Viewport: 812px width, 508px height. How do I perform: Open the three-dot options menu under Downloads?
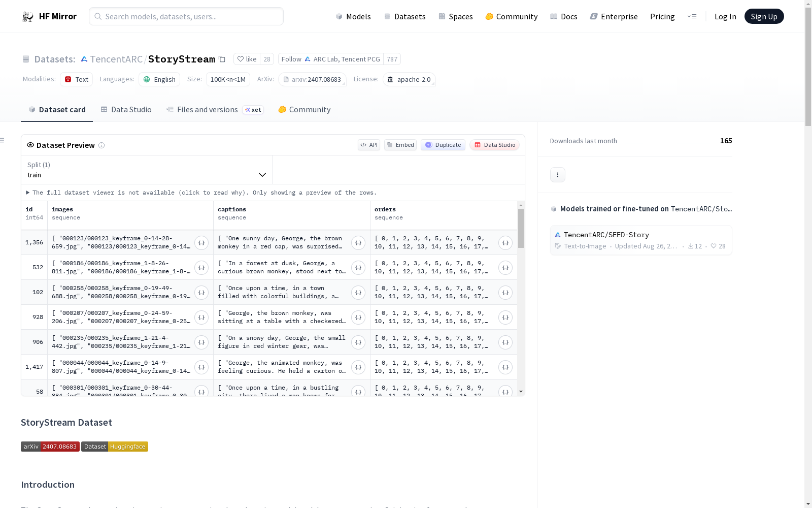pyautogui.click(x=558, y=175)
